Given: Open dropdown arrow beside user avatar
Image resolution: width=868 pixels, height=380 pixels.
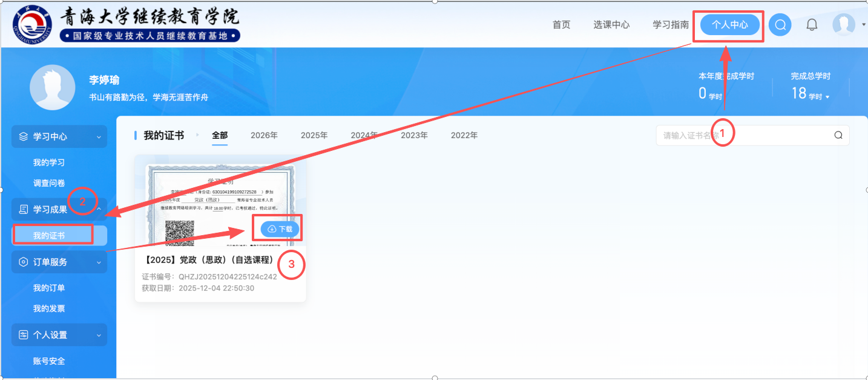Looking at the screenshot, I should (863, 25).
